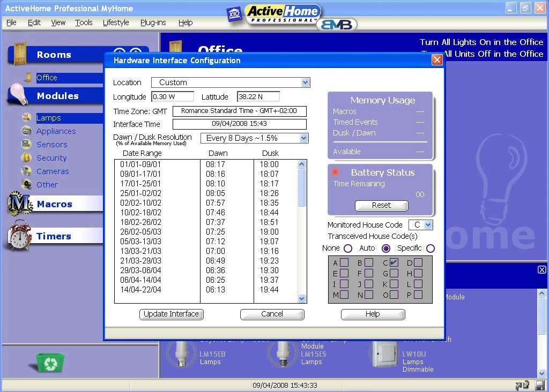
Task: Open the Lifestyle menu
Action: coord(116,22)
